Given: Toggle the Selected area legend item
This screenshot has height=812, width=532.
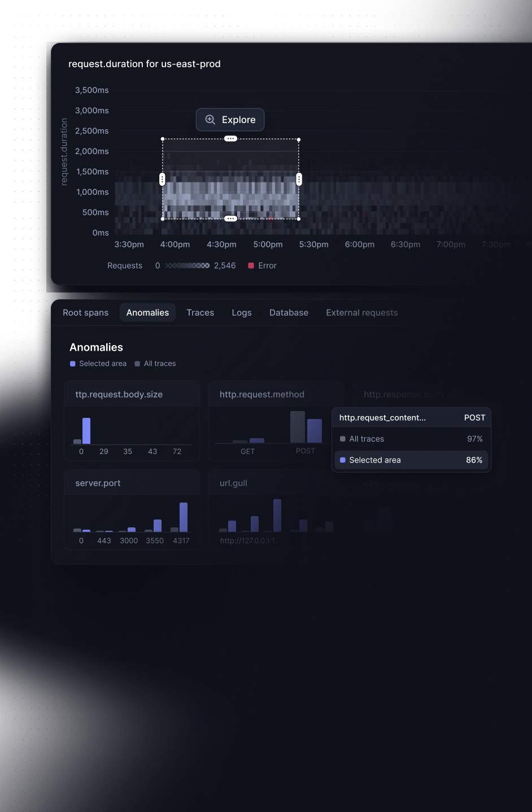Looking at the screenshot, I should point(98,364).
